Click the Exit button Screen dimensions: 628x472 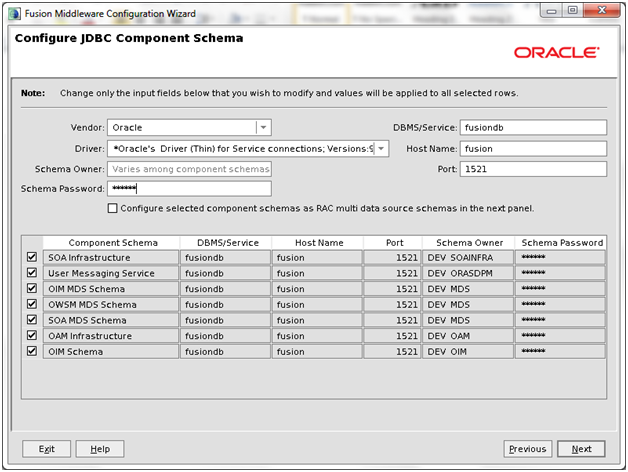46,449
